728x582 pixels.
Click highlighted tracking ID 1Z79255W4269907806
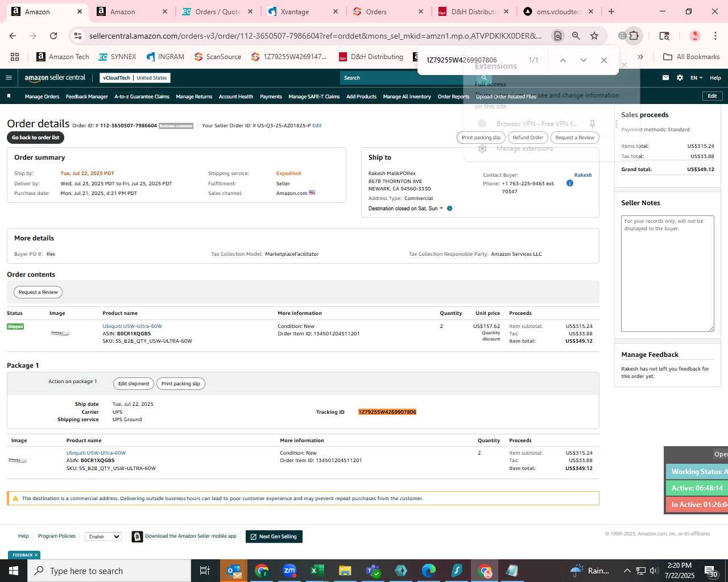[387, 412]
